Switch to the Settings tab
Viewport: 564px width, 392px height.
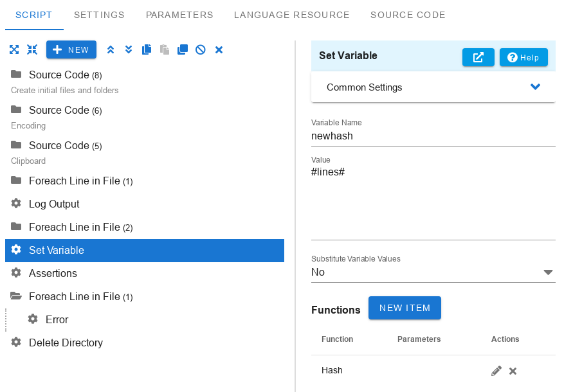pos(99,15)
